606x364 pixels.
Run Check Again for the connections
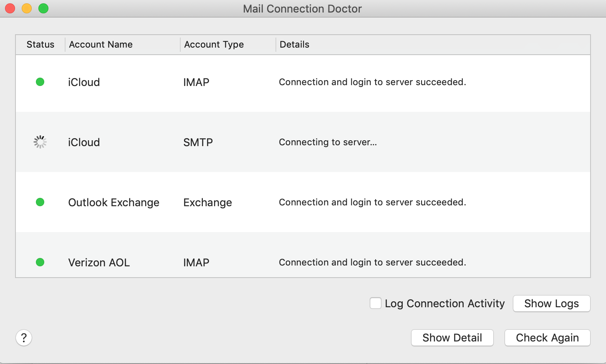(547, 338)
